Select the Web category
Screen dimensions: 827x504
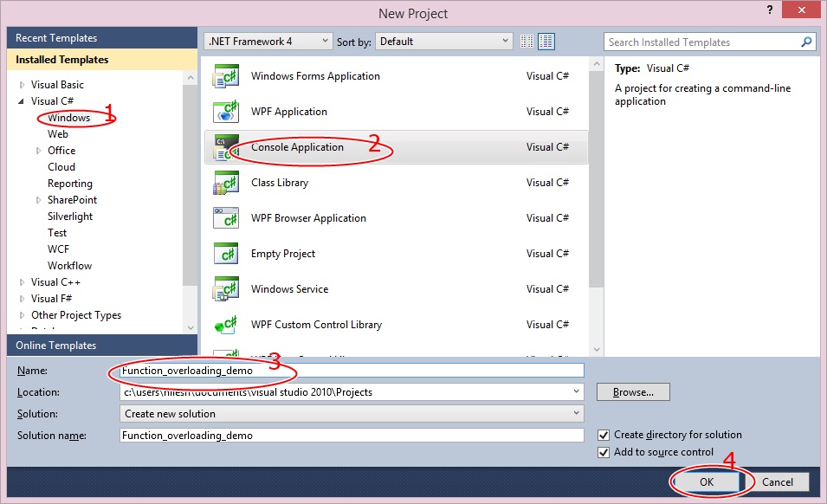tap(58, 134)
